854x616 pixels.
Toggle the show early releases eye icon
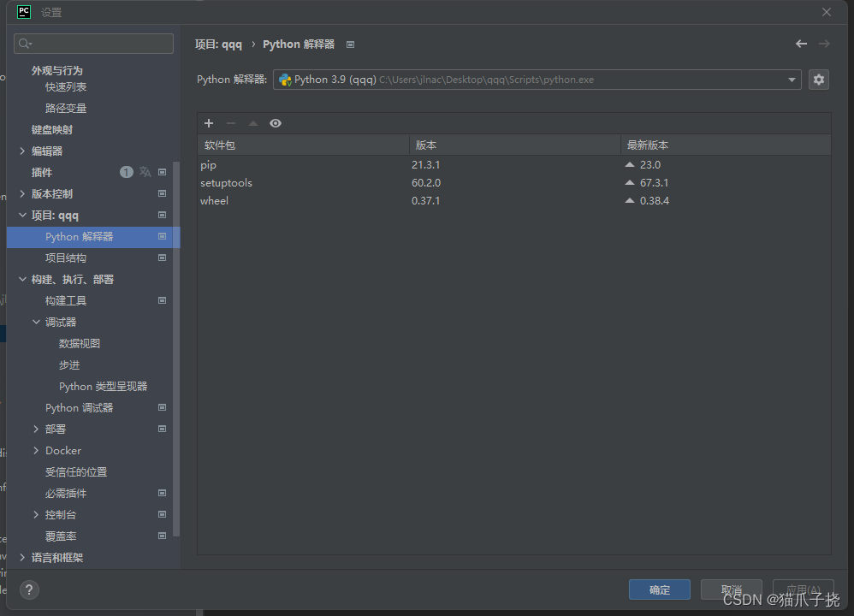coord(276,123)
